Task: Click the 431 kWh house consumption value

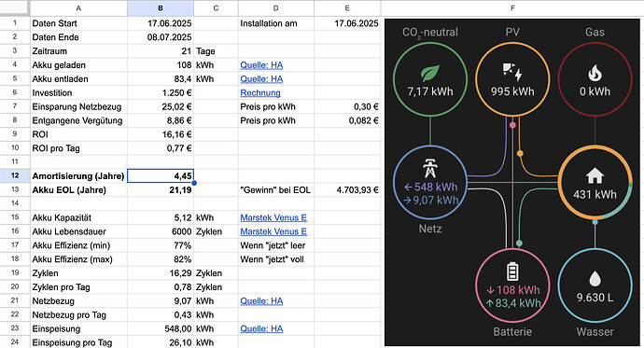Action: [595, 194]
